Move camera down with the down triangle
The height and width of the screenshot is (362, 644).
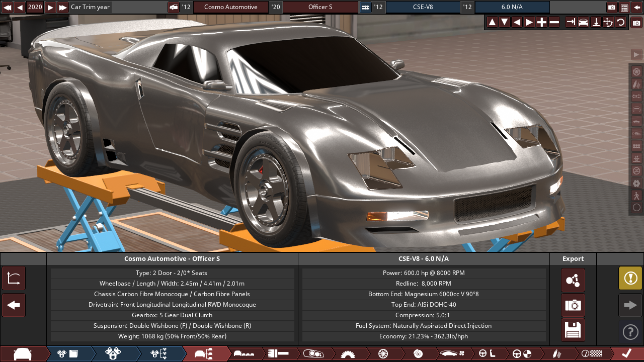(x=505, y=22)
